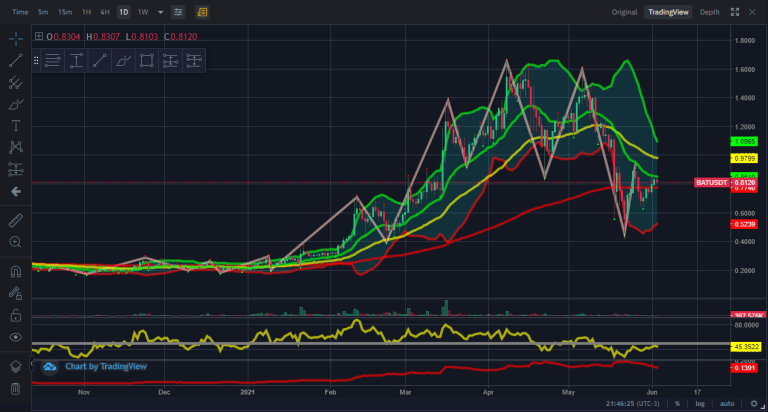Click the red 0.1391 indicator value

click(744, 368)
